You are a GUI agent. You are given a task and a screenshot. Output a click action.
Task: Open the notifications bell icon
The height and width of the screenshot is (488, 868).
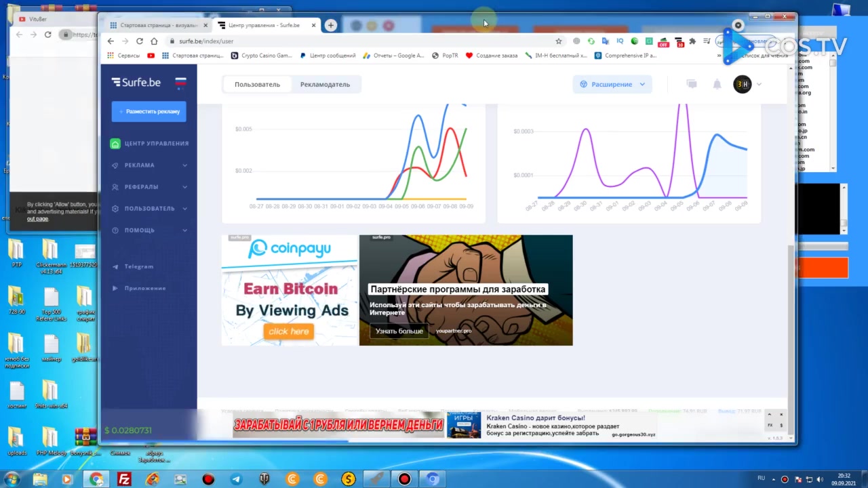click(x=717, y=84)
